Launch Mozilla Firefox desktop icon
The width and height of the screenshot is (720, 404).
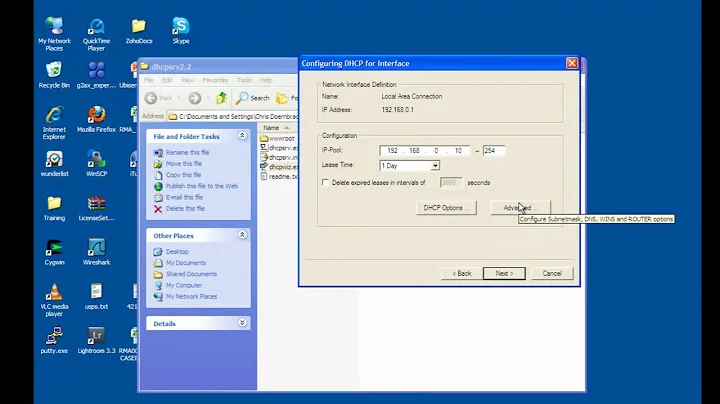[x=96, y=119]
